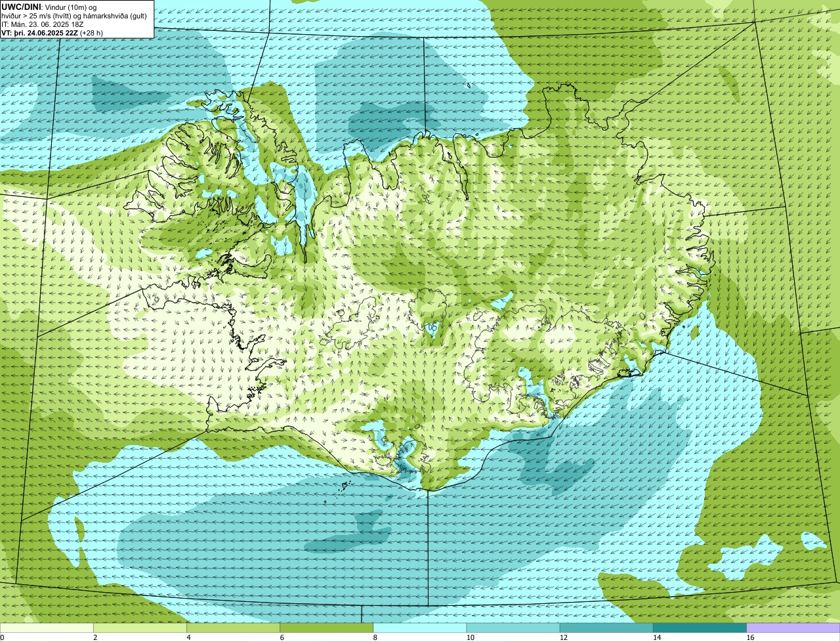The height and width of the screenshot is (642, 840).
Task: Click the darker green 6–8 legend swatch
Action: coord(326,628)
